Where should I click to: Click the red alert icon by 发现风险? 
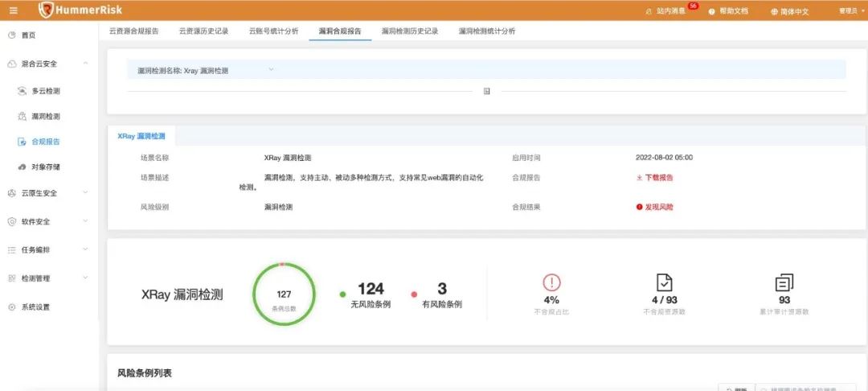640,207
